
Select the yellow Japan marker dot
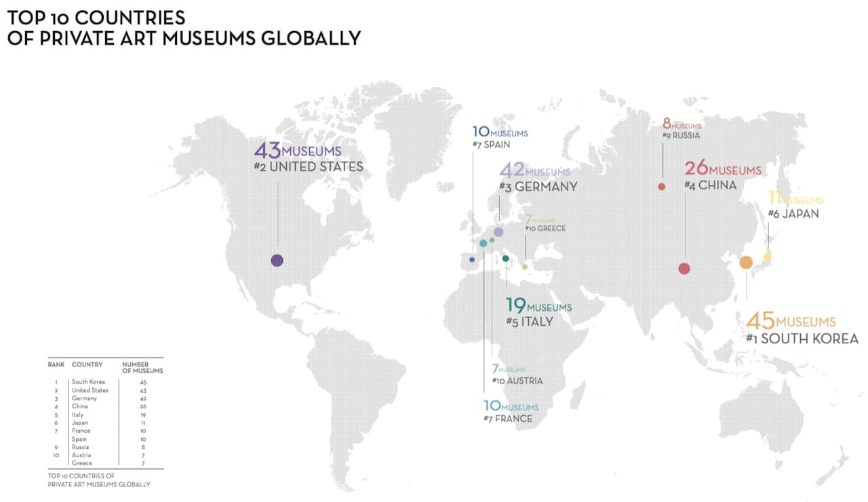(768, 256)
